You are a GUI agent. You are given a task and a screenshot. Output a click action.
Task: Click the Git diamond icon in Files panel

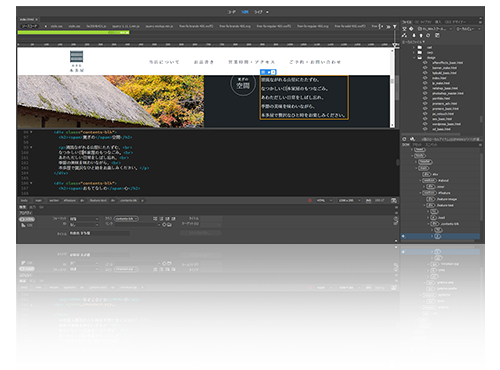point(411,29)
